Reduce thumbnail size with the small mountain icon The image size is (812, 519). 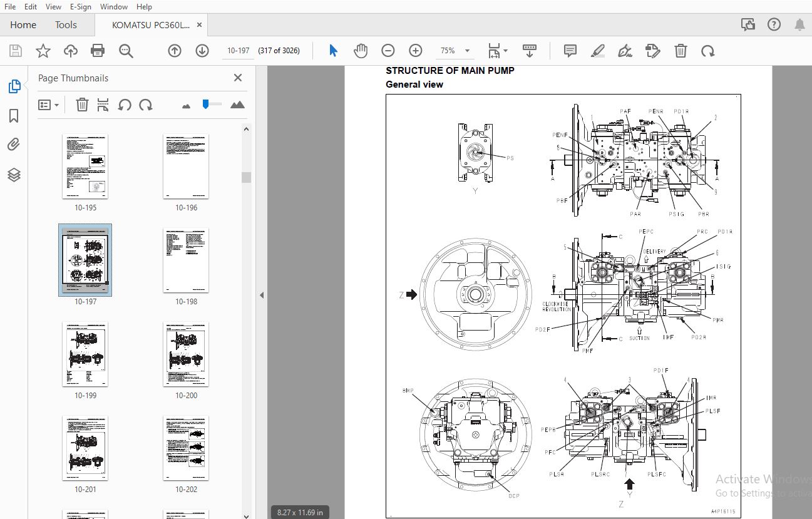(186, 106)
